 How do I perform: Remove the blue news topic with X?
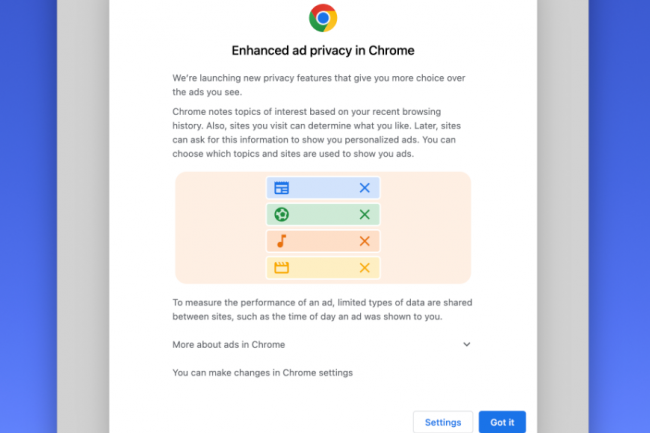click(364, 188)
